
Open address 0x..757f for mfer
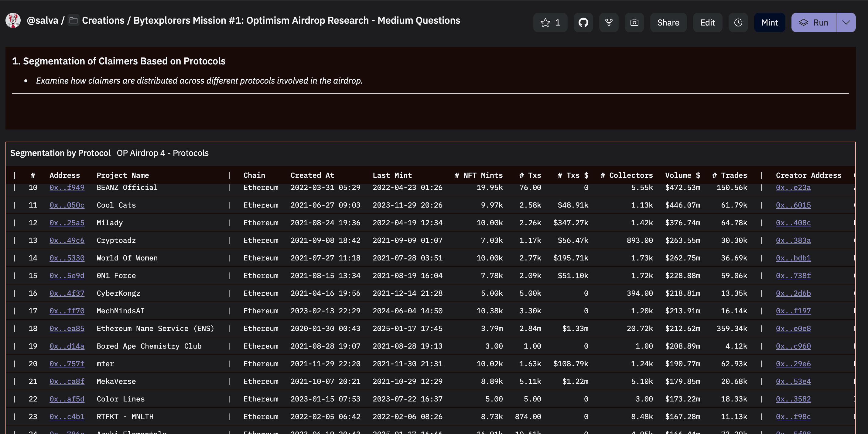[67, 364]
